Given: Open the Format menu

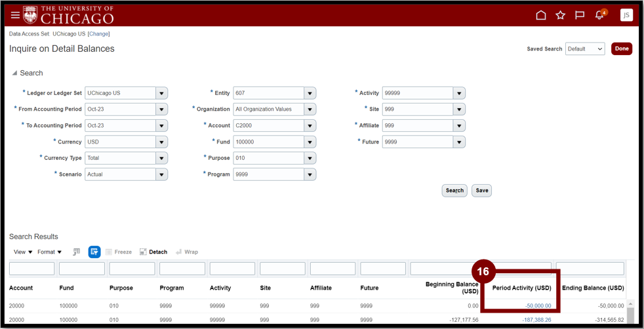Looking at the screenshot, I should (49, 252).
